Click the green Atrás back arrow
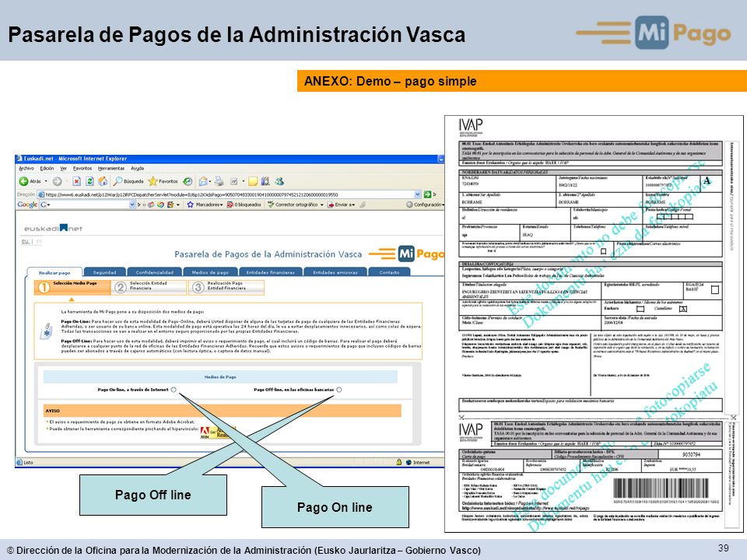Image resolution: width=747 pixels, height=560 pixels. tap(23, 181)
